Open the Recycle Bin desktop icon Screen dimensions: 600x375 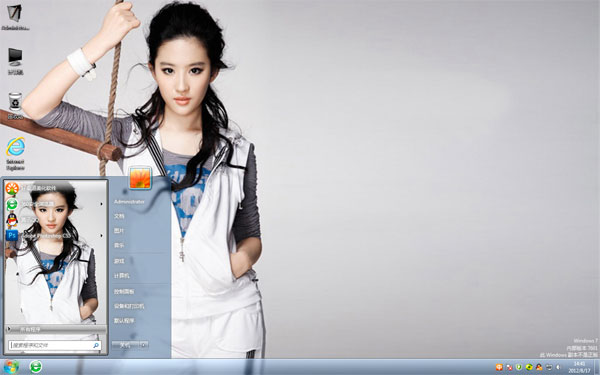click(x=15, y=106)
